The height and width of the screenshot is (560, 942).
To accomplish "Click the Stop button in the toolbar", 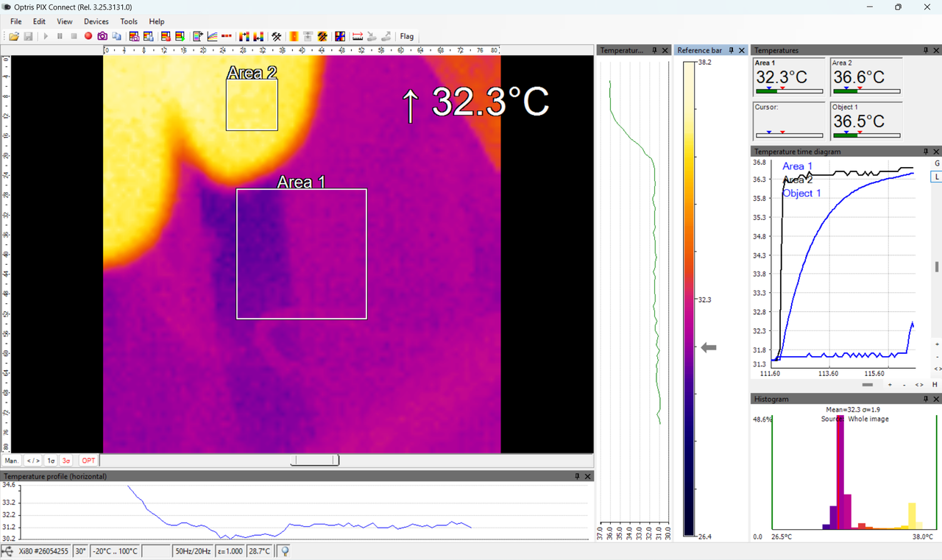I will point(74,36).
